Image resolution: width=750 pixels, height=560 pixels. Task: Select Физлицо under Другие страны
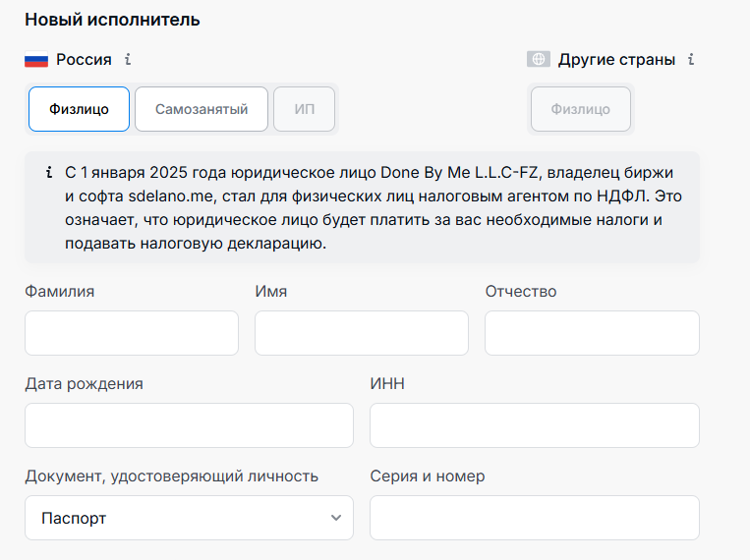coord(581,109)
